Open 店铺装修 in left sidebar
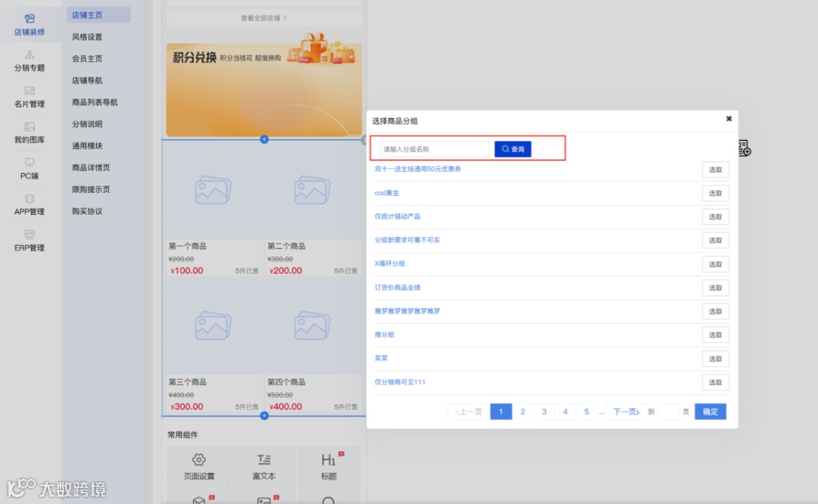 30,25
